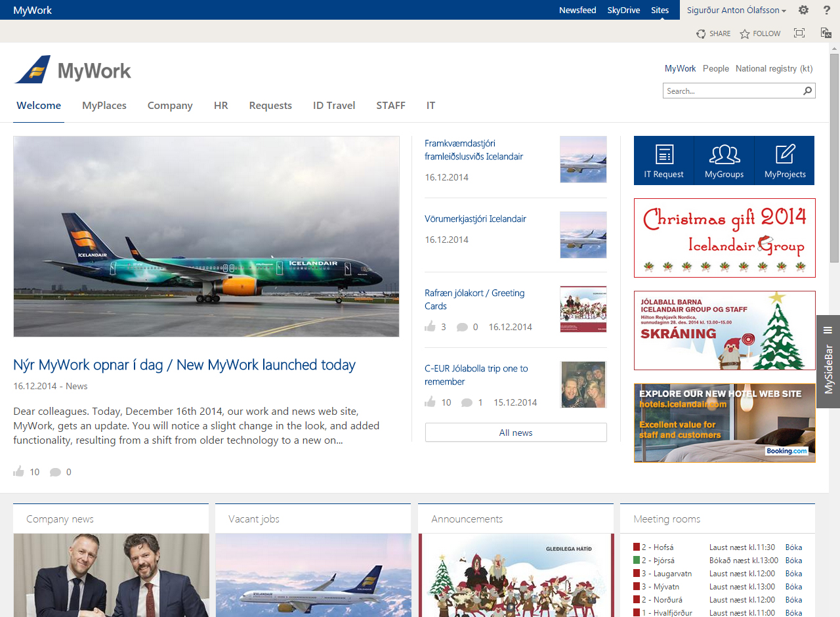Click in the Search input box
This screenshot has height=617, width=840.
pos(732,91)
